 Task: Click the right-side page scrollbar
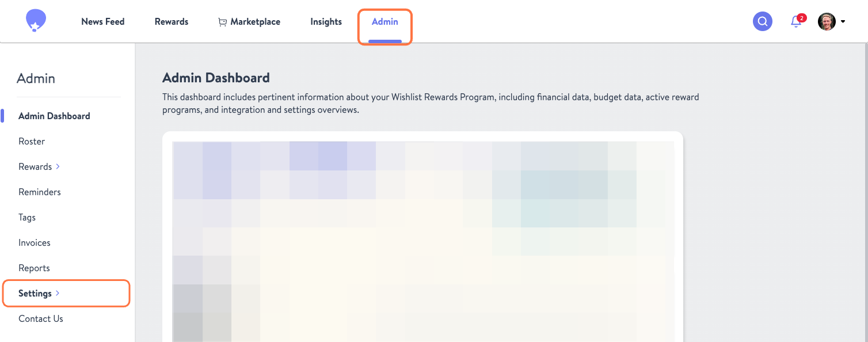pyautogui.click(x=865, y=173)
